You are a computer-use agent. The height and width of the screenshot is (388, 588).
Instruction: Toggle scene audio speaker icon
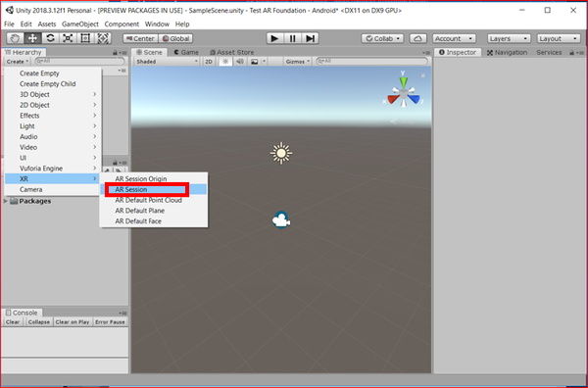(x=240, y=62)
